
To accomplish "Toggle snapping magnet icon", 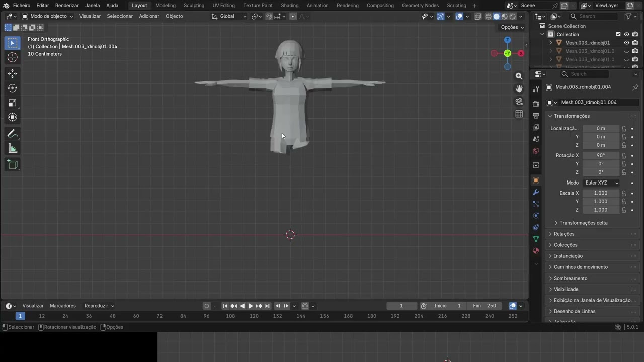I will tap(269, 16).
